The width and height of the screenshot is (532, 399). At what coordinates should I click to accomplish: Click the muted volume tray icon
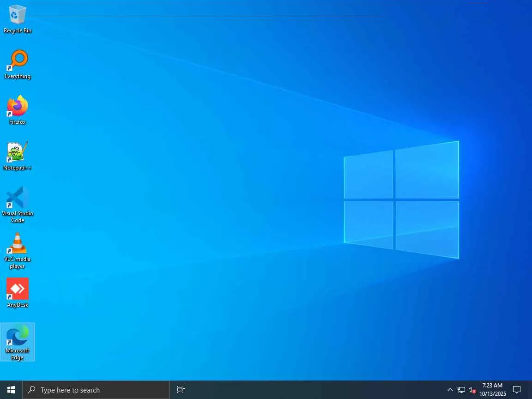coord(472,390)
